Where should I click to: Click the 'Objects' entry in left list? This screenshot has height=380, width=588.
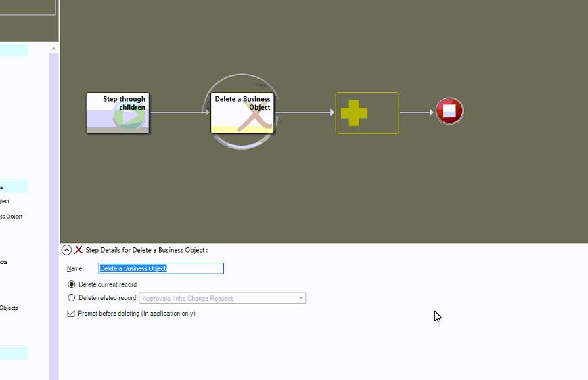coord(9,308)
